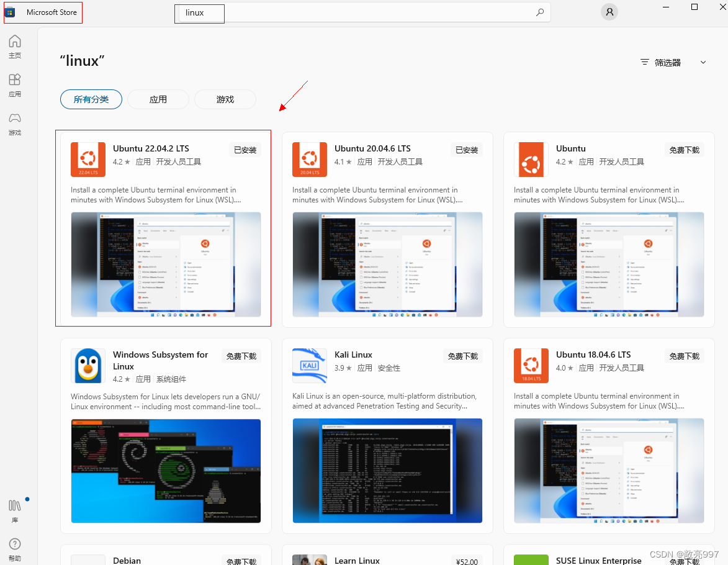Image resolution: width=728 pixels, height=565 pixels.
Task: Click Installed (已安装) on Ubuntu 22.04.2 LTS
Action: click(245, 150)
